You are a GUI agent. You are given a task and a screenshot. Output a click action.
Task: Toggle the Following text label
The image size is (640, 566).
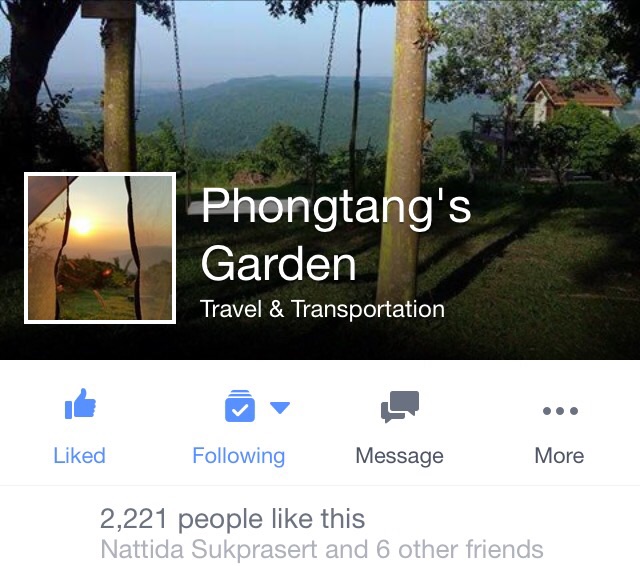click(x=239, y=456)
